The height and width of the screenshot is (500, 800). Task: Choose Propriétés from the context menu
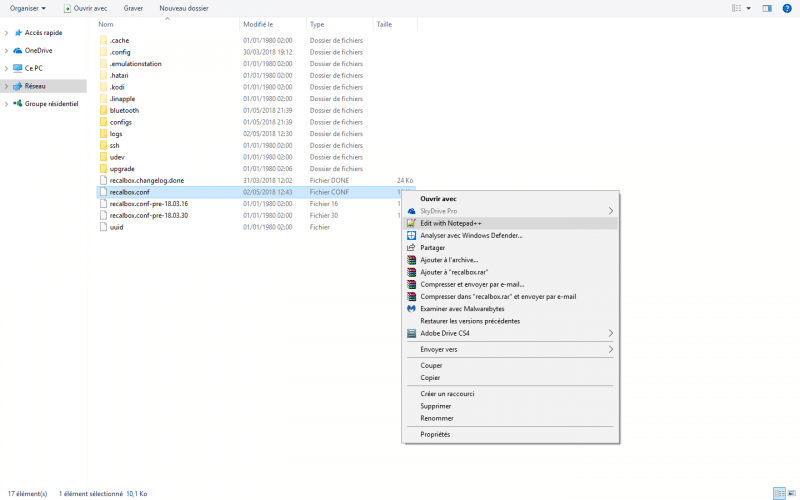pos(435,434)
